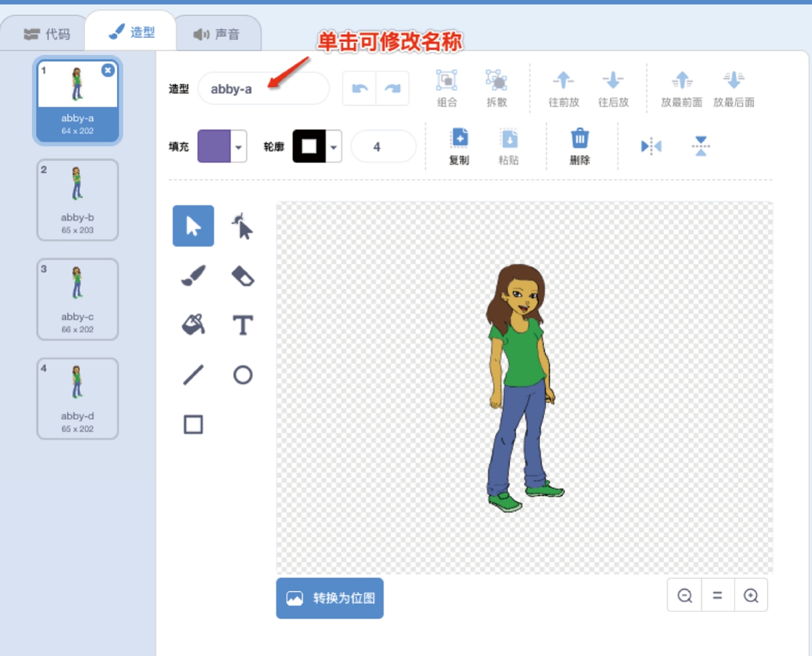Bring to front with 放最前面
812x656 pixels.
click(681, 88)
